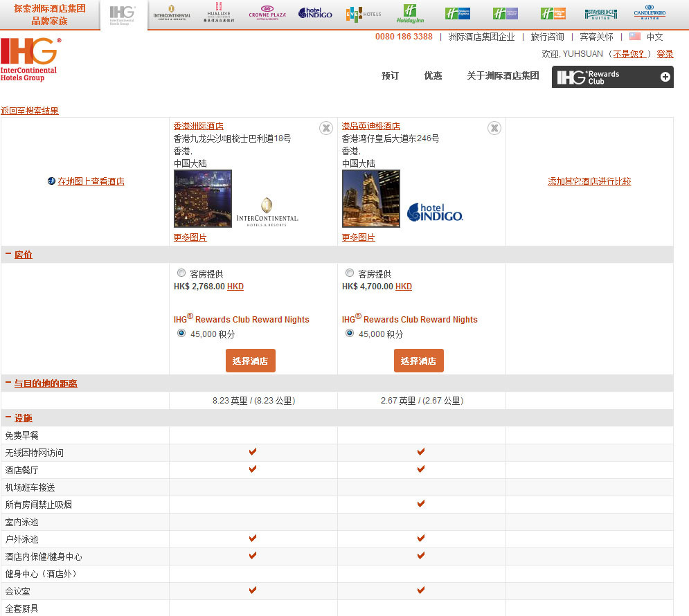Remove 香港洲际酒店 from comparison with X
This screenshot has width=689, height=616.
pyautogui.click(x=326, y=128)
